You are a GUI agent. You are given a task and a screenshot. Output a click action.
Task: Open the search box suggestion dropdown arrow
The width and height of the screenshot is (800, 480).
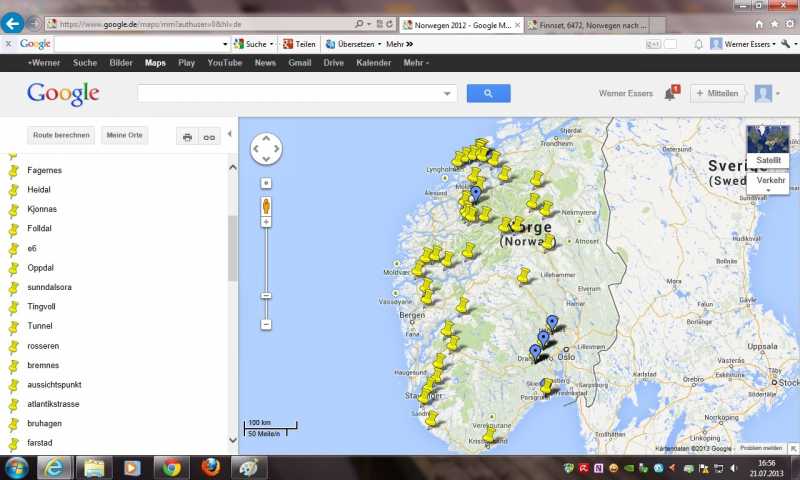(x=446, y=93)
